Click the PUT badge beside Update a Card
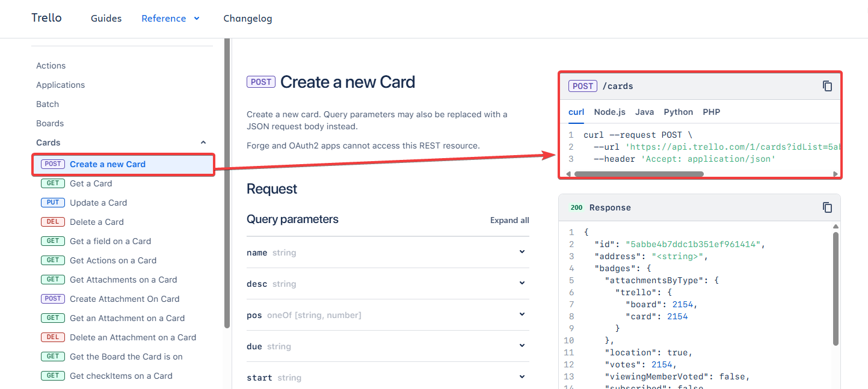This screenshot has width=868, height=389. [52, 202]
